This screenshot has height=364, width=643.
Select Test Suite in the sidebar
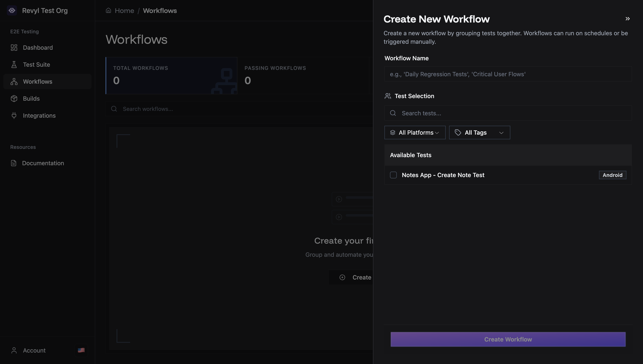(37, 65)
